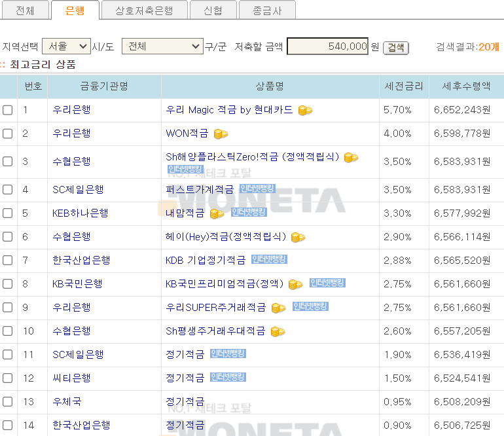Tick checkbox for row 5 KEB하나은행
The width and height of the screenshot is (504, 436).
click(8, 213)
